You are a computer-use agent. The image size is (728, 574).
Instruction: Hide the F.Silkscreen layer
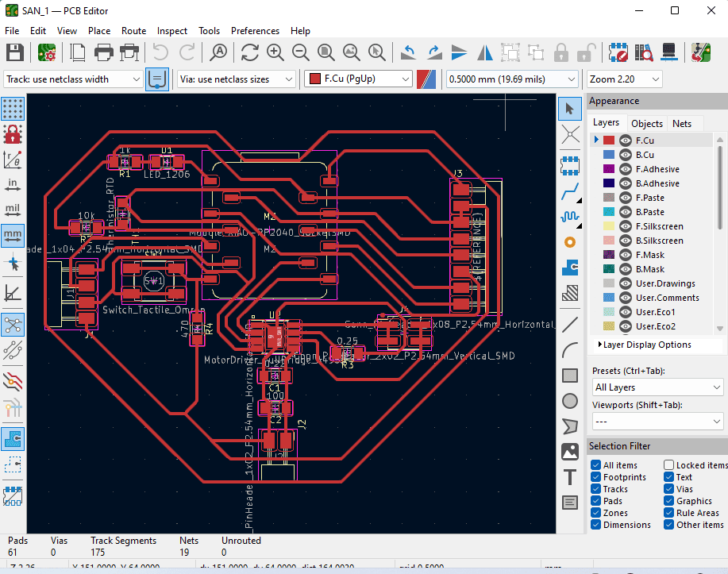pyautogui.click(x=626, y=226)
